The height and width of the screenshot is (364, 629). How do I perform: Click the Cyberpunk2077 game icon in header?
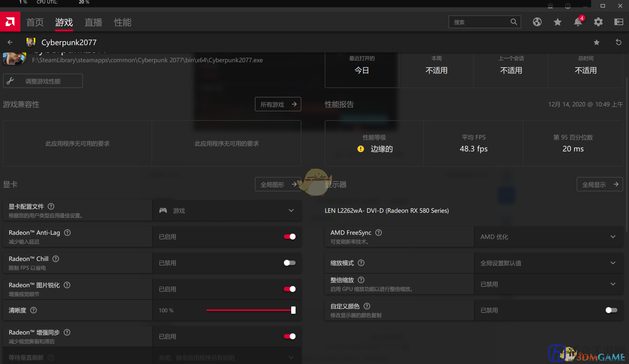[31, 42]
